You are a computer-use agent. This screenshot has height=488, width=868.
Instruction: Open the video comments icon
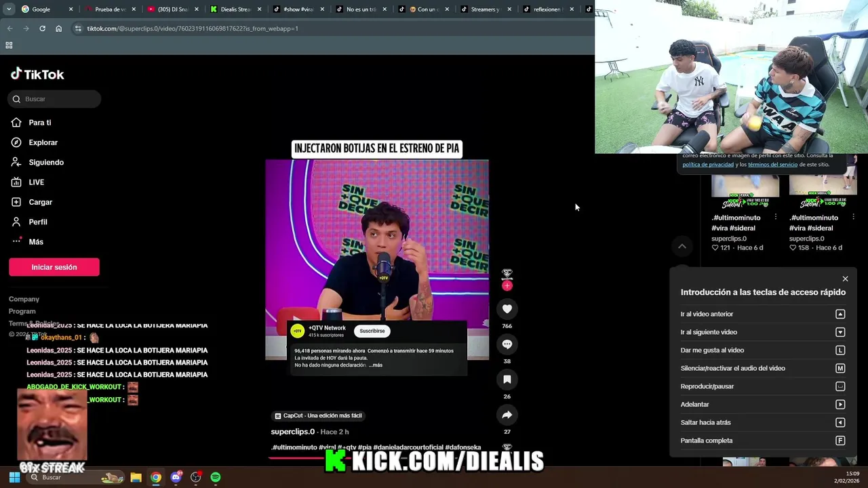tap(507, 344)
